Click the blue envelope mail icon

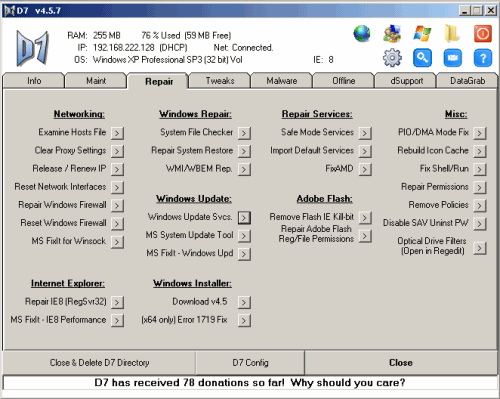tap(452, 58)
